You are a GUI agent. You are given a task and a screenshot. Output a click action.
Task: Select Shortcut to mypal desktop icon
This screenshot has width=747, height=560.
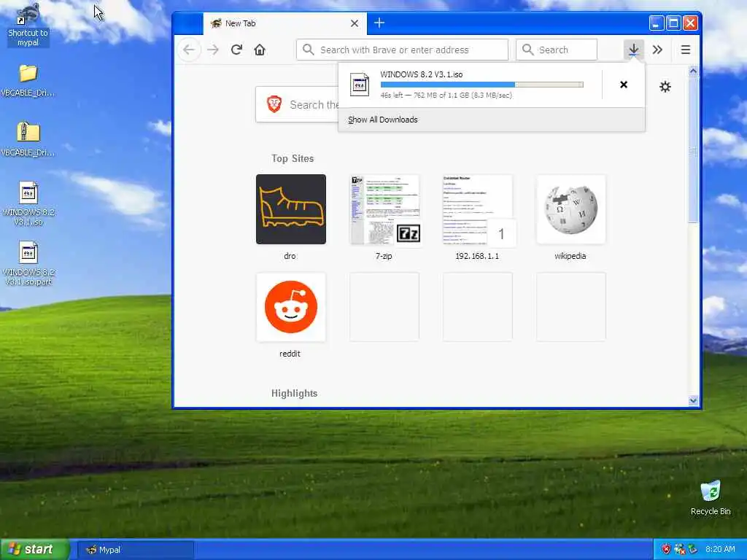pyautogui.click(x=28, y=25)
